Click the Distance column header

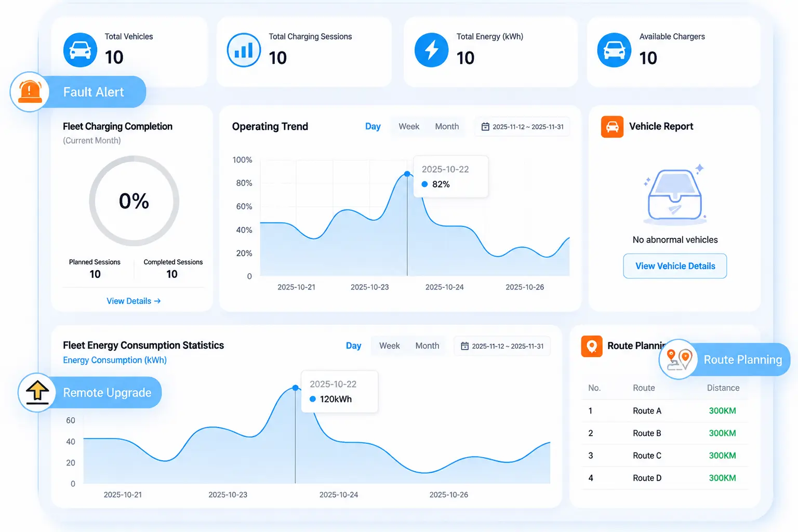[723, 388]
